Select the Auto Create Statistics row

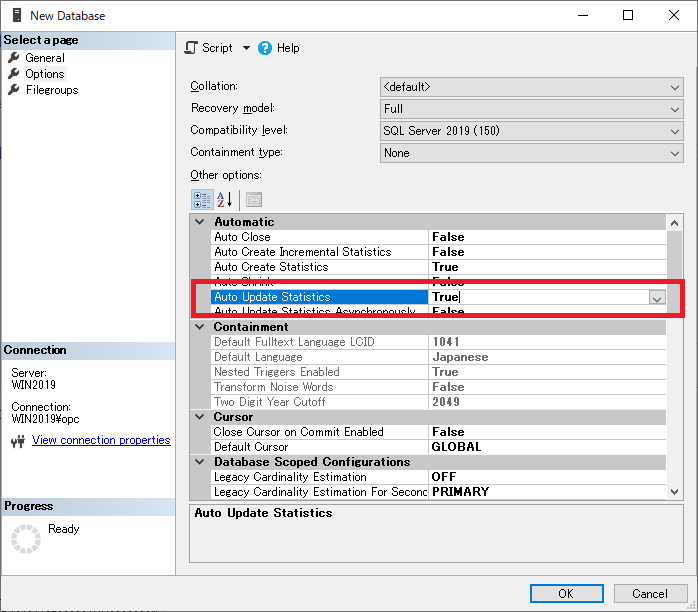[438, 267]
